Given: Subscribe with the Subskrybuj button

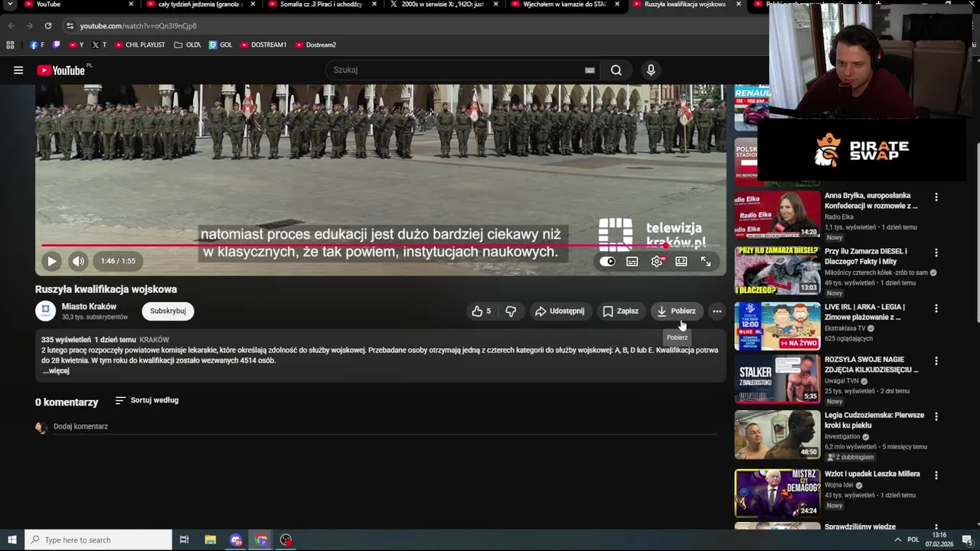Looking at the screenshot, I should [x=168, y=311].
